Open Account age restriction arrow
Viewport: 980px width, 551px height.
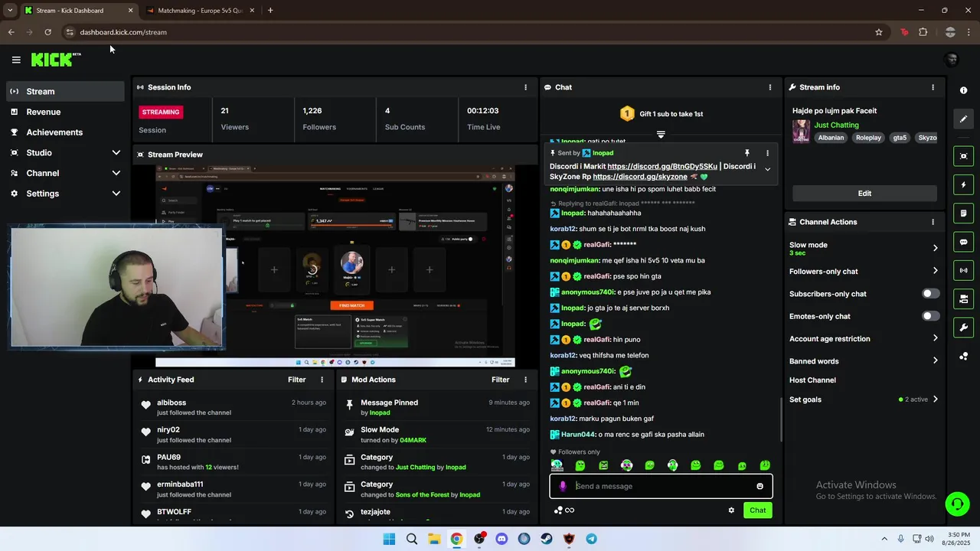[x=935, y=338]
